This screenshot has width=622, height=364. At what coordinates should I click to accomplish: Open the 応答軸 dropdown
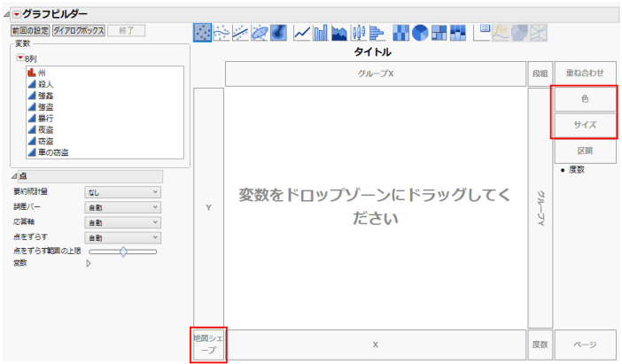(x=122, y=222)
